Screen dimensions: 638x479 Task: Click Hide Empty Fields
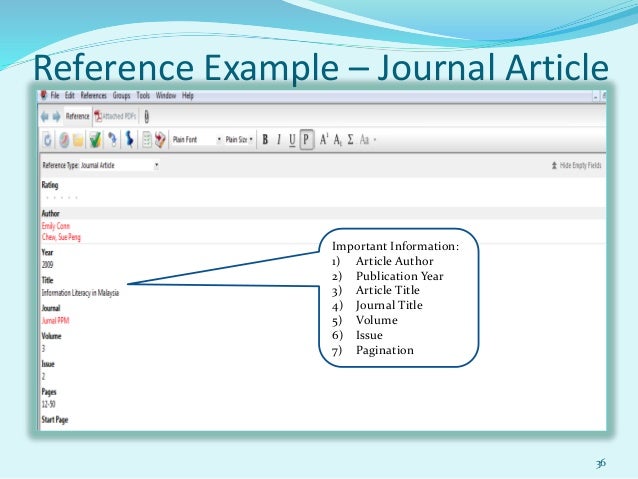coord(576,165)
